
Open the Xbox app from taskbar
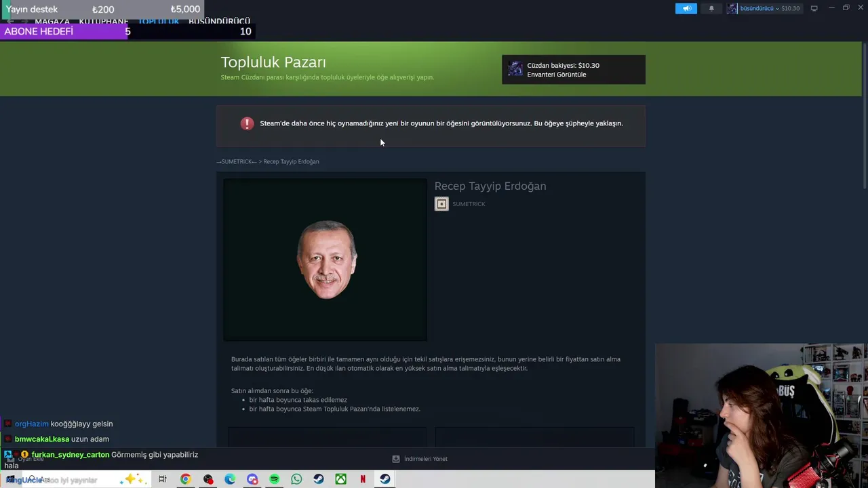(340, 479)
